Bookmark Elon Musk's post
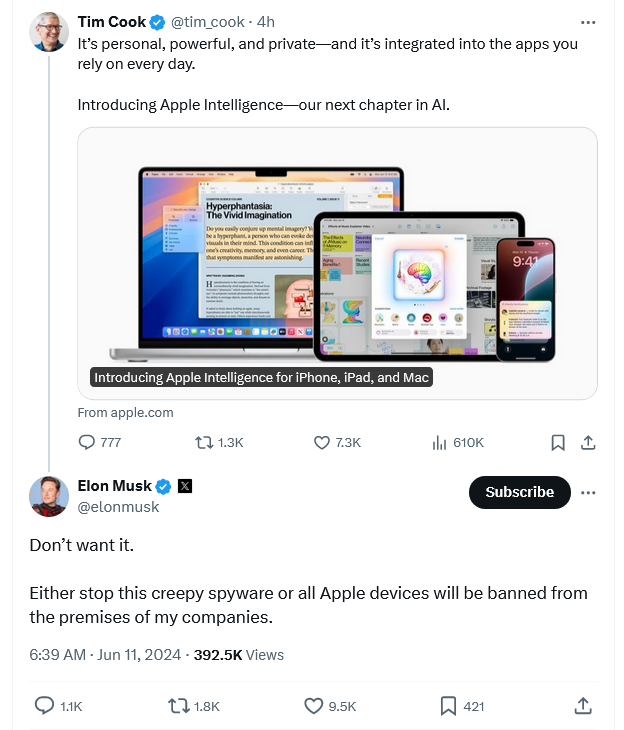This screenshot has width=624, height=730. [449, 706]
